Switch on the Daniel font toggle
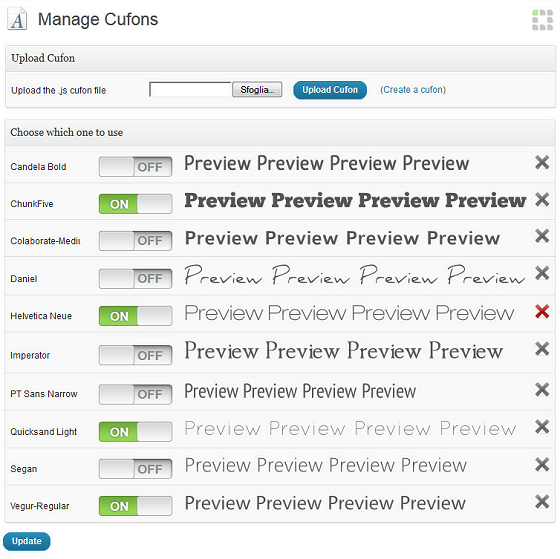 pos(135,278)
